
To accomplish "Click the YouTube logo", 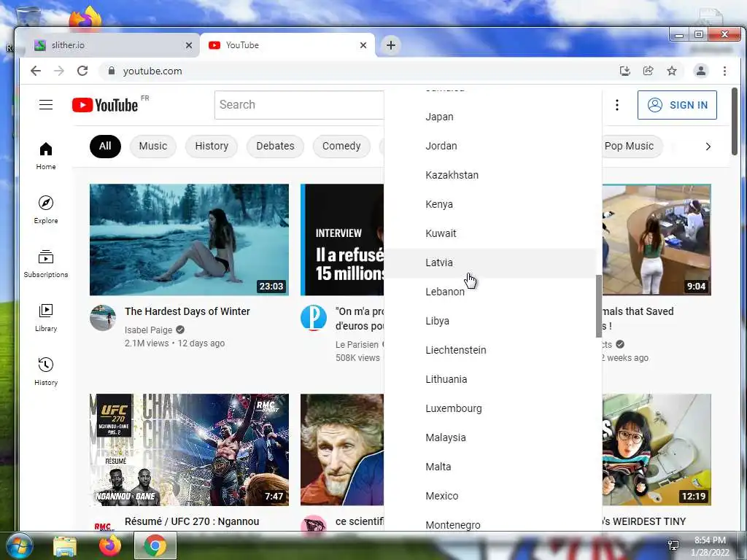I will coord(105,105).
